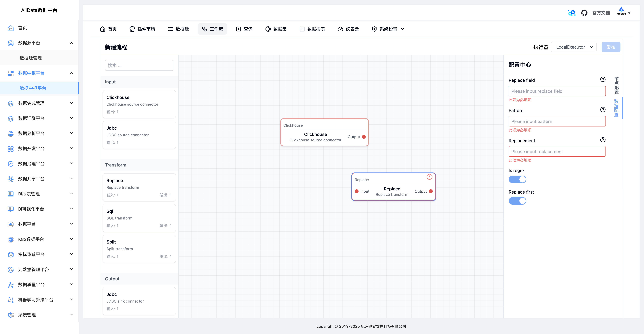Expand the 数据分析平台 chevron

71,133
